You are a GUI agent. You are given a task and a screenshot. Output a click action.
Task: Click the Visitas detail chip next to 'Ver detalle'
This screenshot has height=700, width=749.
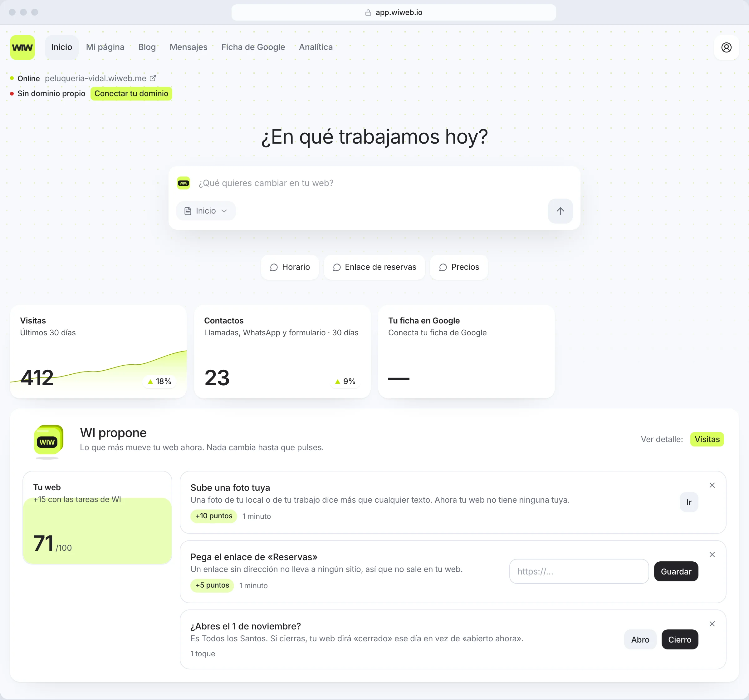[707, 440]
